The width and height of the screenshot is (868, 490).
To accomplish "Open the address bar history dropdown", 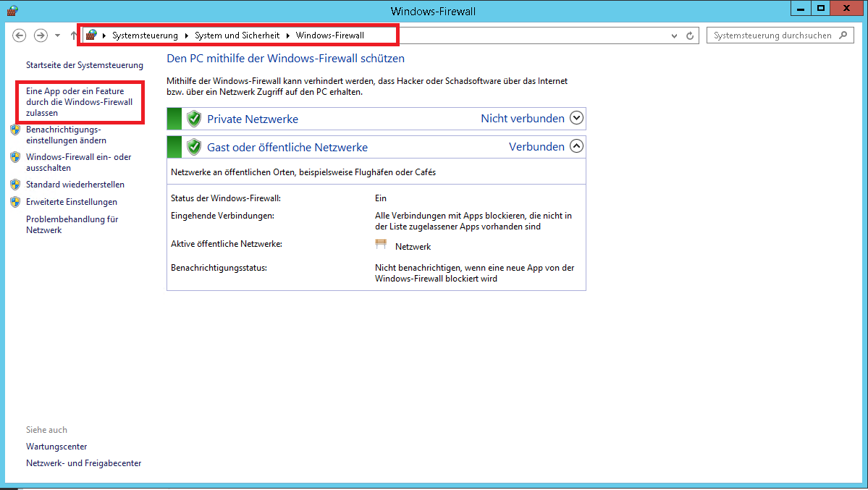I will [x=674, y=35].
